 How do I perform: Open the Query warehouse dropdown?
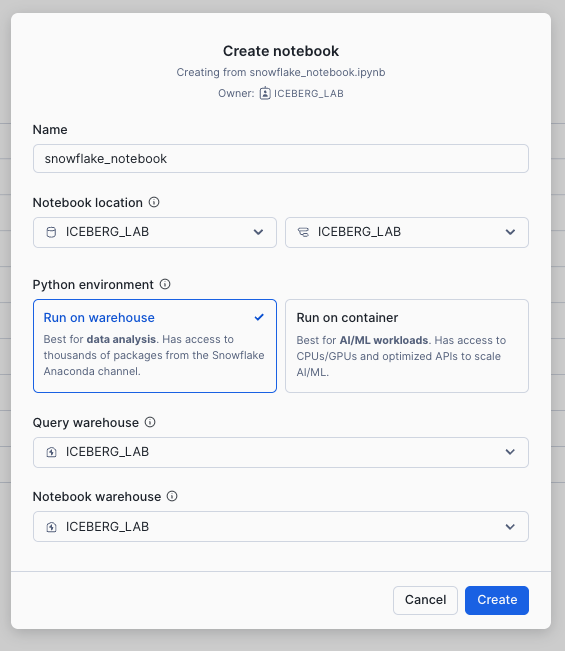[x=281, y=452]
